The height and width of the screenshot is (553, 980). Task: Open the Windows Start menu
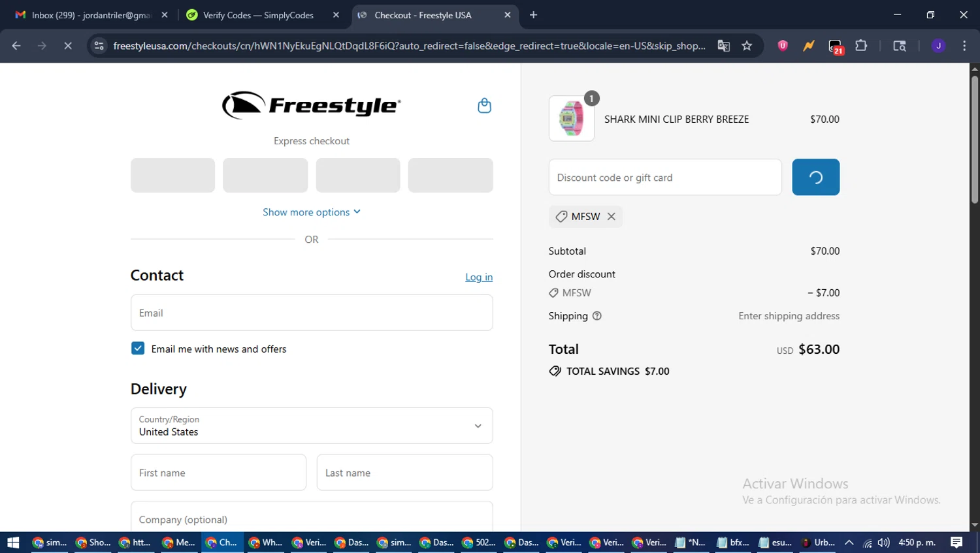point(13,543)
